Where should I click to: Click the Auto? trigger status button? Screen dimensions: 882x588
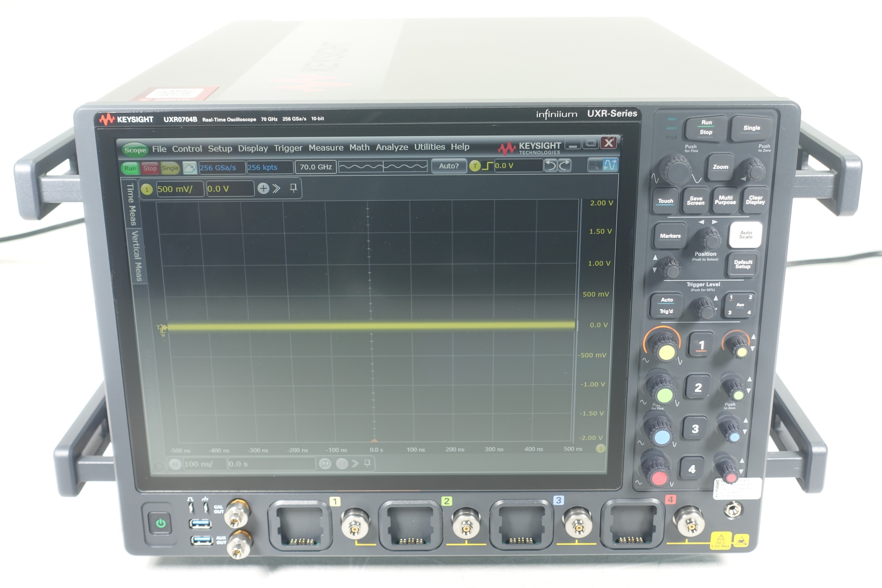[x=449, y=166]
